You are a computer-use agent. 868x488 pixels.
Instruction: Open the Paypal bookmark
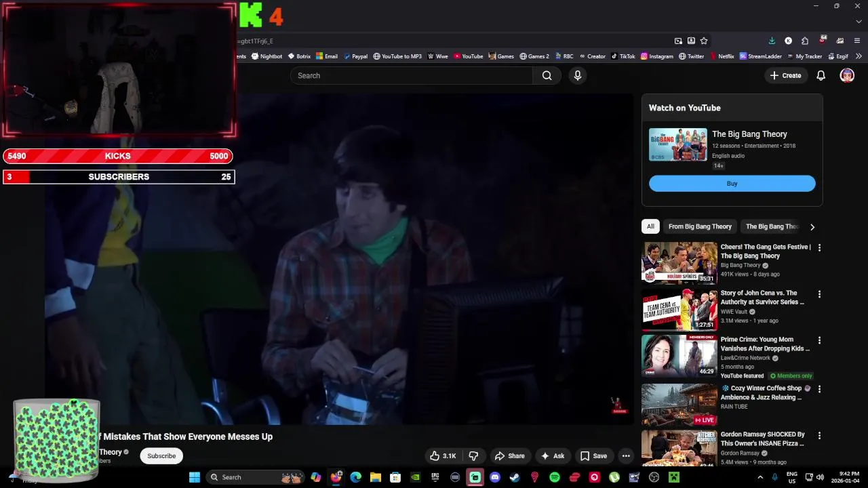355,56
